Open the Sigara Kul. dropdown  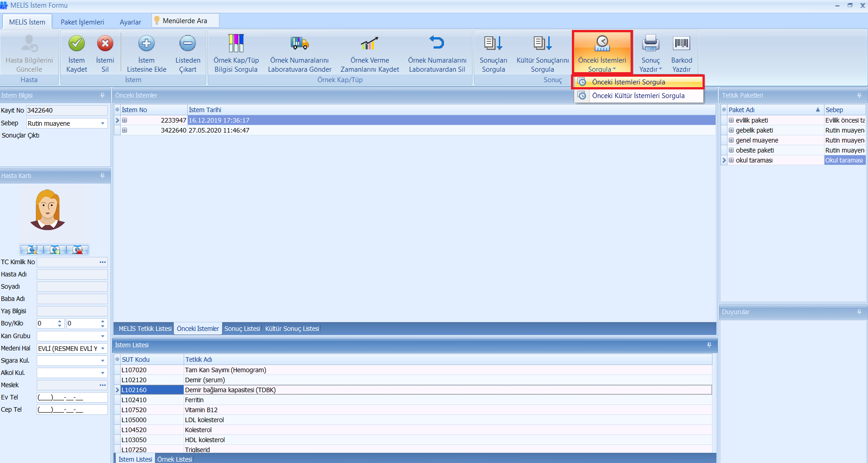click(x=102, y=360)
